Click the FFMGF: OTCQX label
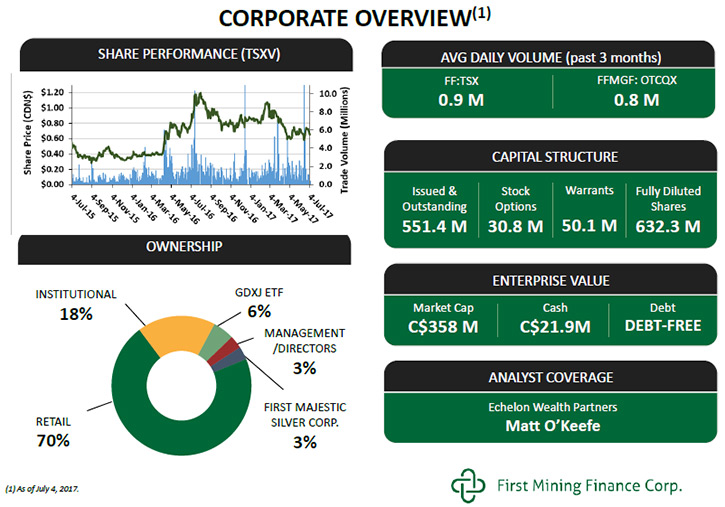Viewport: 725px width, 507px height. tap(636, 80)
